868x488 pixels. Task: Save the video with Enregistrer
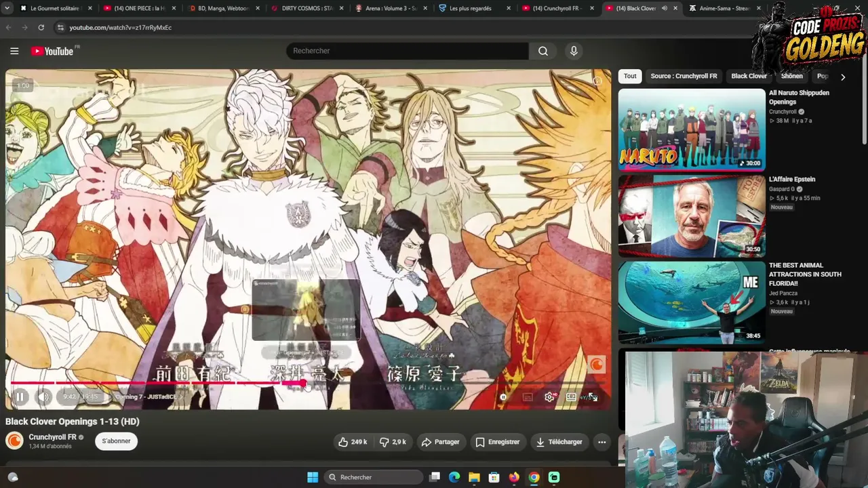(497, 442)
